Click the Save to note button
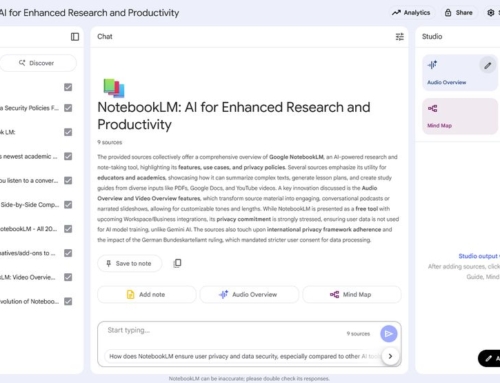This screenshot has height=383, width=500. [129, 263]
